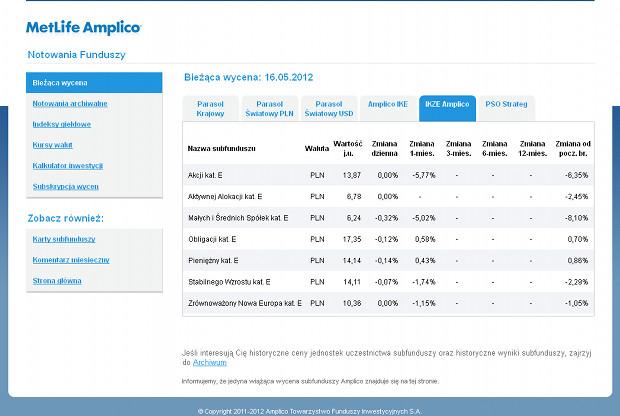The width and height of the screenshot is (620, 416).
Task: Select the Obligacji kat. E row name
Action: click(212, 239)
